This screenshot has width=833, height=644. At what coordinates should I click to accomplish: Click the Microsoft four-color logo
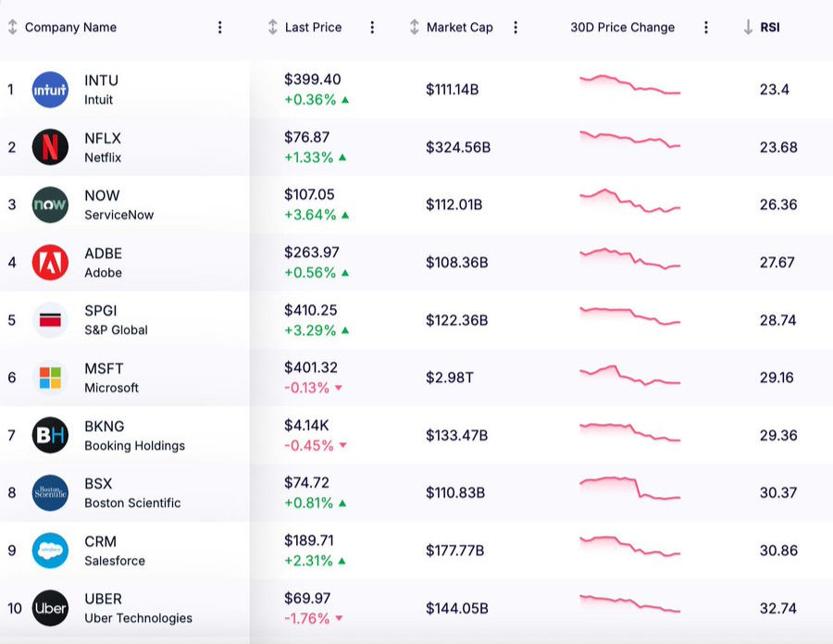(x=50, y=378)
